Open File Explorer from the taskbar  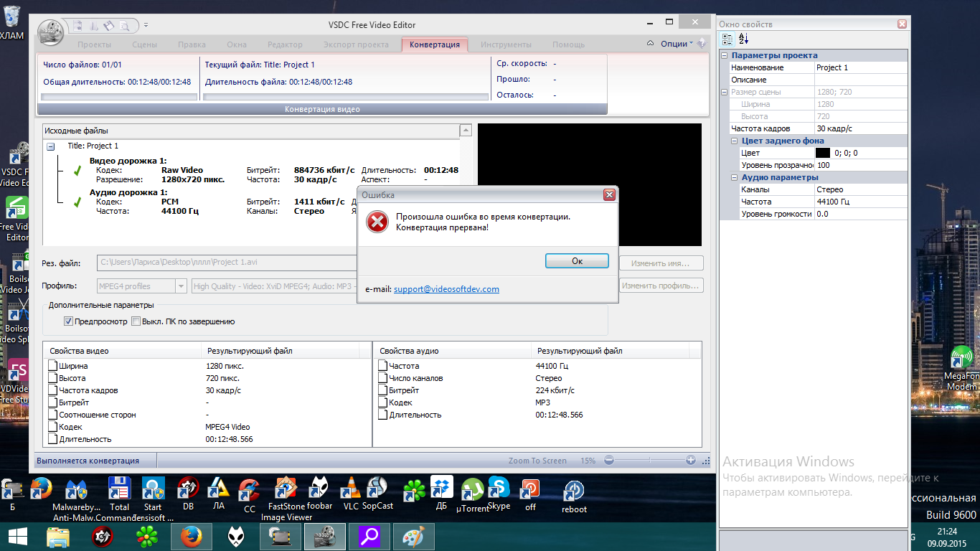(58, 536)
